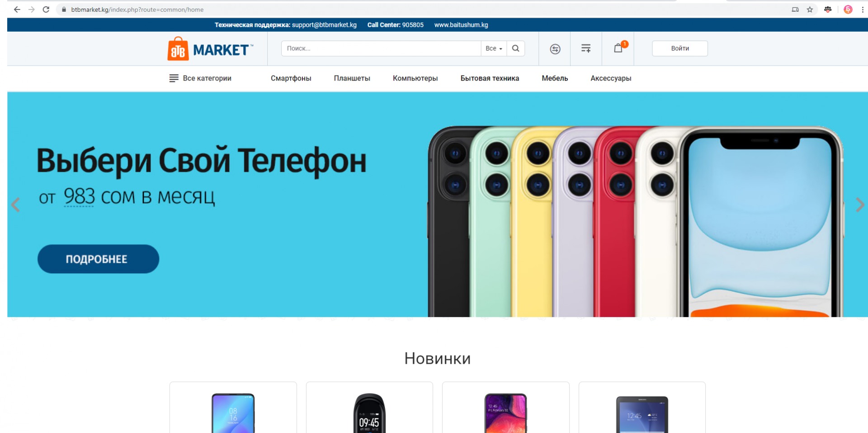868x433 pixels.
Task: Open the www.baitushum.kg link
Action: click(461, 25)
